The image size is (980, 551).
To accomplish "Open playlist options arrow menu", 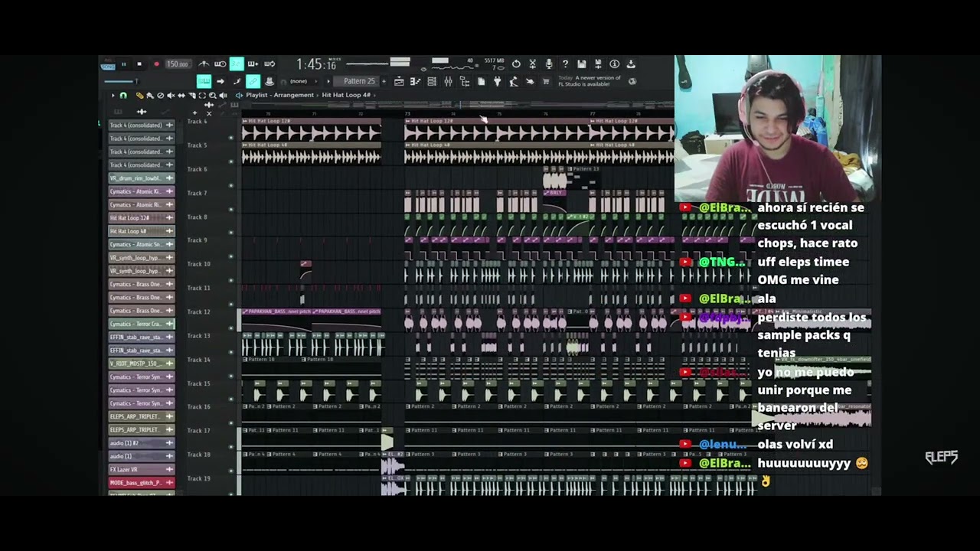I will coord(113,96).
